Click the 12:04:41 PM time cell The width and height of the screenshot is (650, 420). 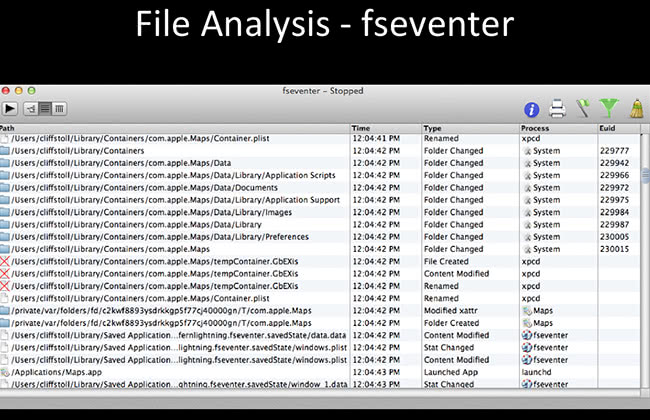[376, 138]
